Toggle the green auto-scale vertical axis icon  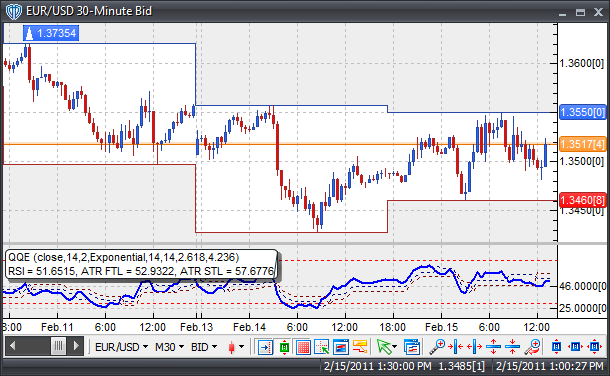(284, 347)
